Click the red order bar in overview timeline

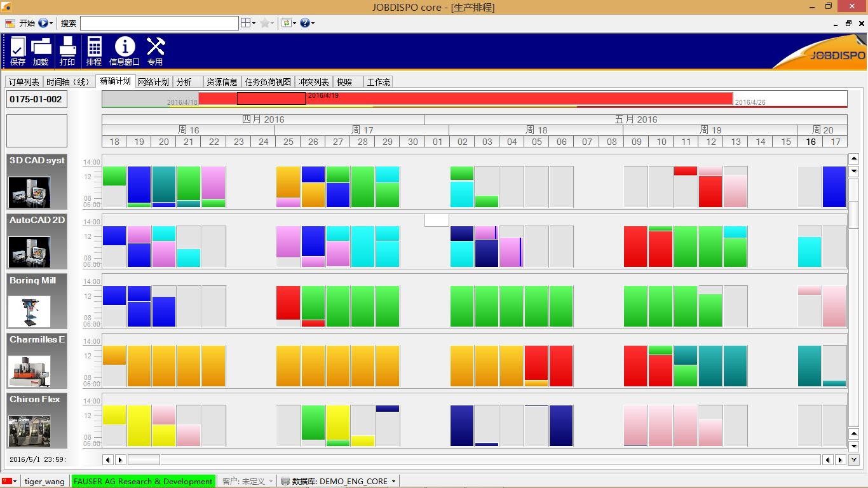click(508, 98)
